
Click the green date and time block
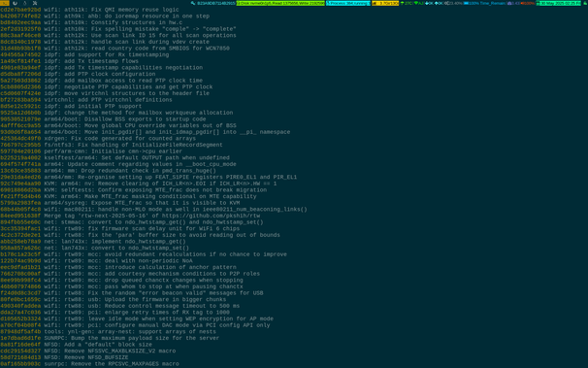click(558, 3)
